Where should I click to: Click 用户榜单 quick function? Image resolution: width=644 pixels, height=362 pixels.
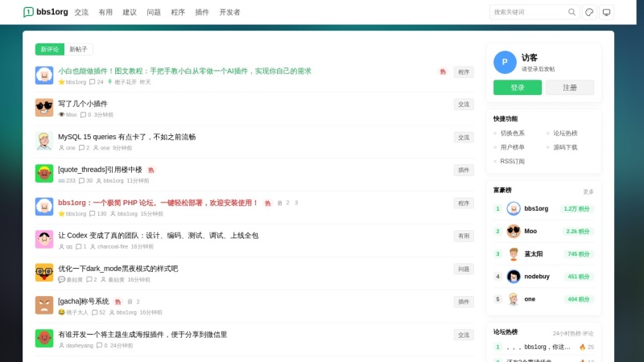[512, 147]
